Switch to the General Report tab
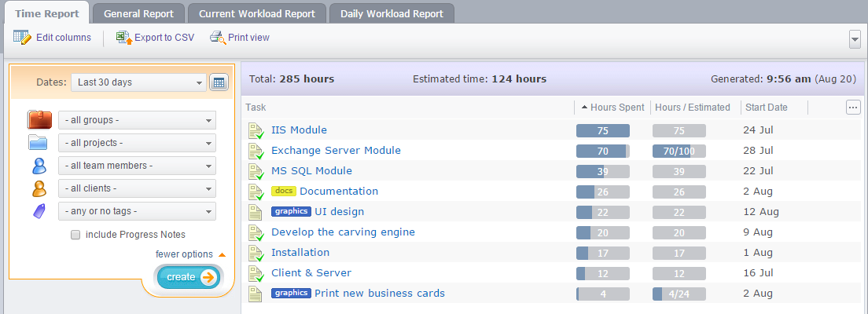 [138, 13]
